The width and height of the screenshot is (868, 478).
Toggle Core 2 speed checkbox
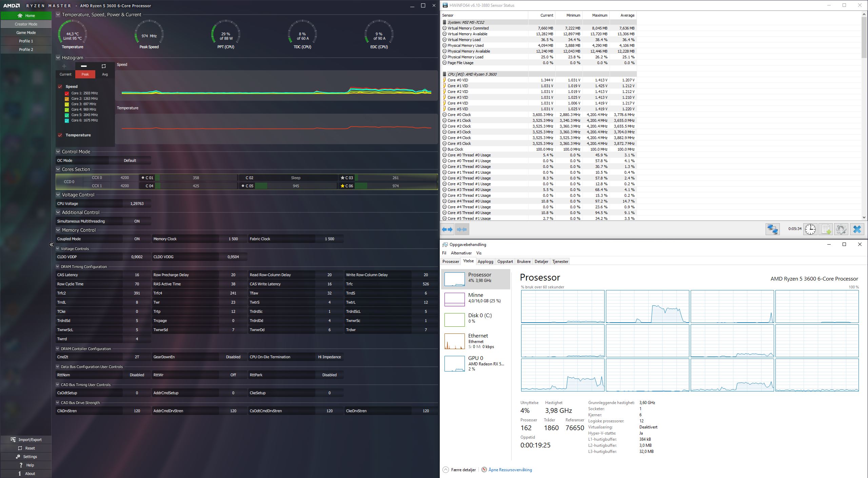pyautogui.click(x=67, y=99)
